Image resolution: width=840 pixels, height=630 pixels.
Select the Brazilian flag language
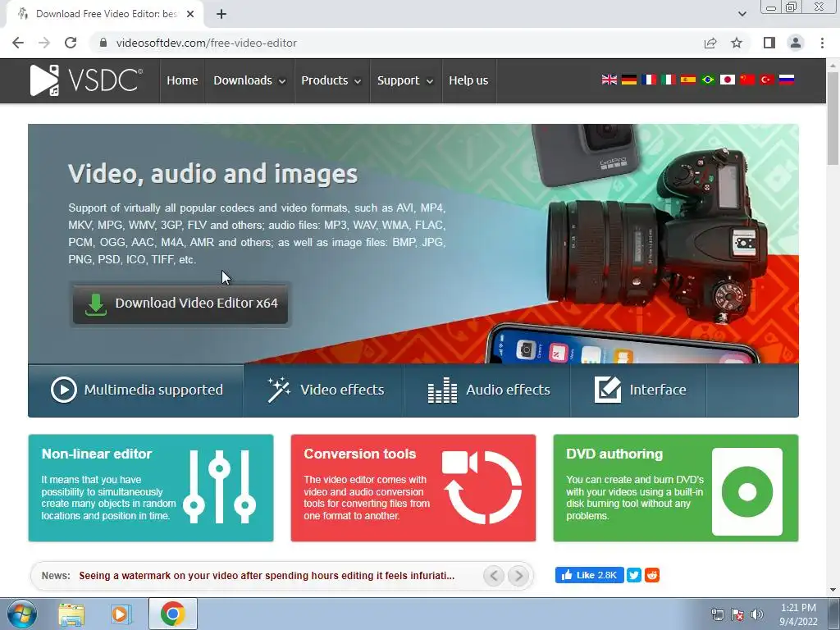(x=708, y=80)
